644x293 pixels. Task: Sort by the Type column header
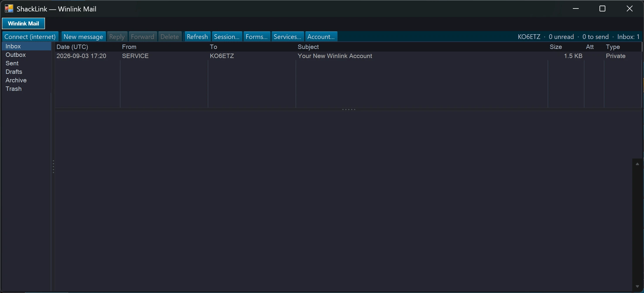(623, 47)
